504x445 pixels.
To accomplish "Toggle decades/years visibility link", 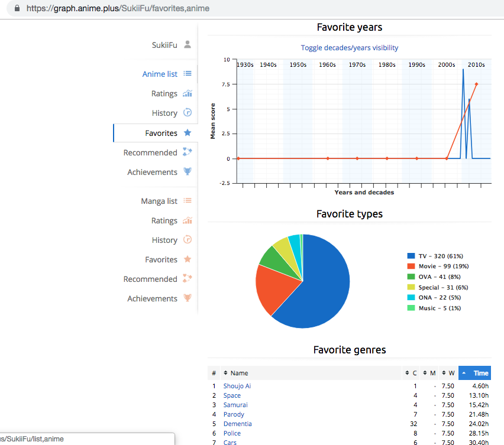I will coord(349,48).
